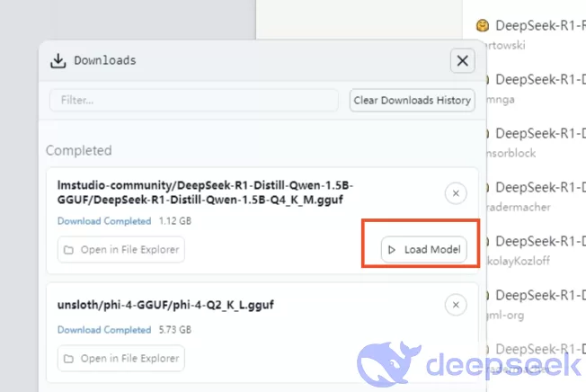Click Download Completed label for DeepSeek model
This screenshot has width=586, height=392.
[x=104, y=221]
